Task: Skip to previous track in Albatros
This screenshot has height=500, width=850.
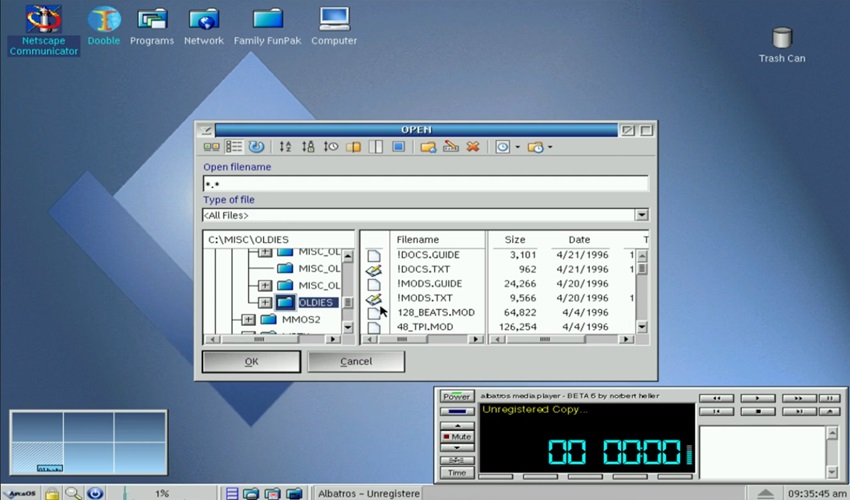Action: pyautogui.click(x=716, y=412)
